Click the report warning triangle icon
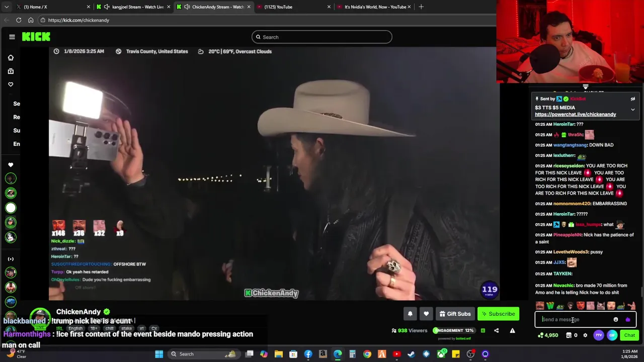The image size is (644, 362). 512,330
